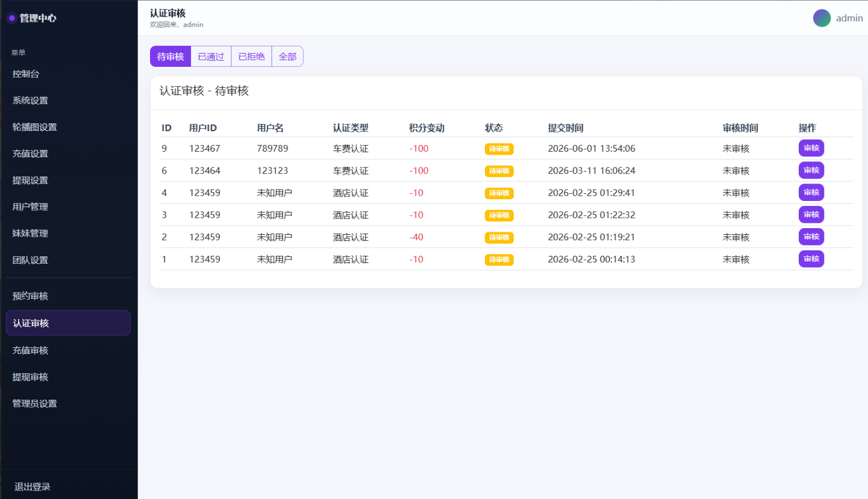
Task: Click the 认证审核 - 待审核 panel title
Action: point(204,91)
